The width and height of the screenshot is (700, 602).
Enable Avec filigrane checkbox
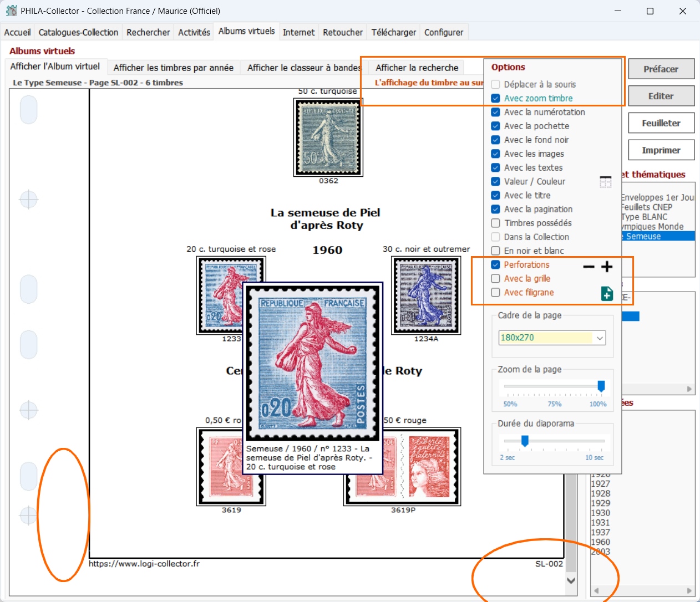[496, 292]
